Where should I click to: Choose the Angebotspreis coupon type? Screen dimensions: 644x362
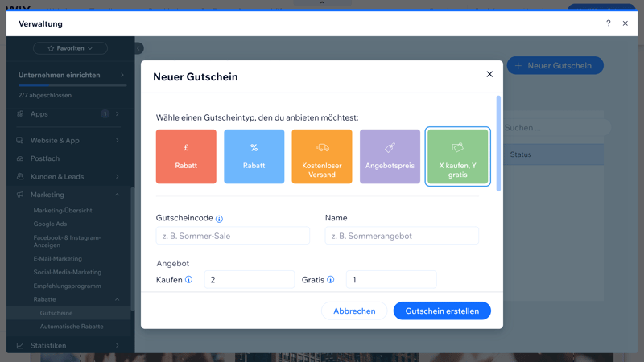(x=390, y=156)
